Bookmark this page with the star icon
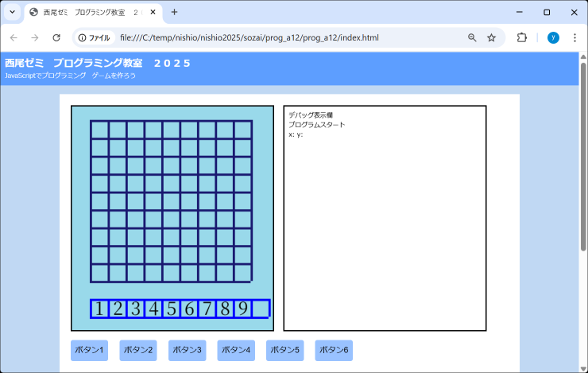This screenshot has width=588, height=373. point(491,37)
